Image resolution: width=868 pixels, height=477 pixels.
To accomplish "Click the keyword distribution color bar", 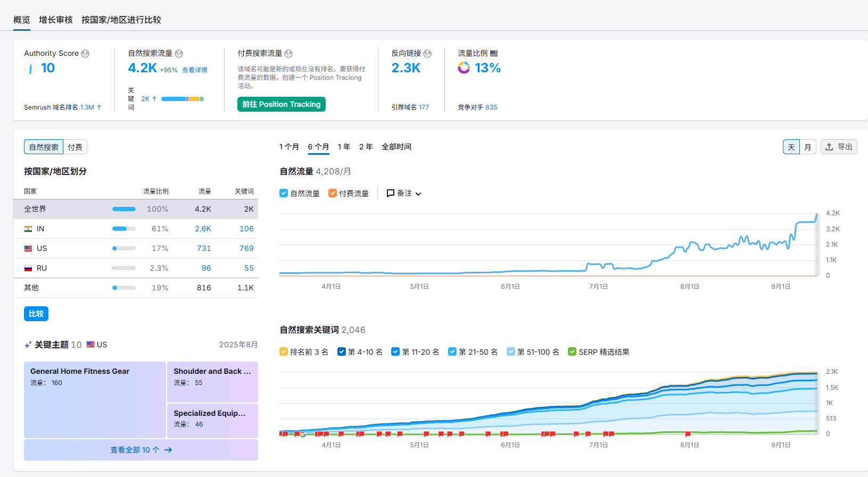I will tap(182, 99).
